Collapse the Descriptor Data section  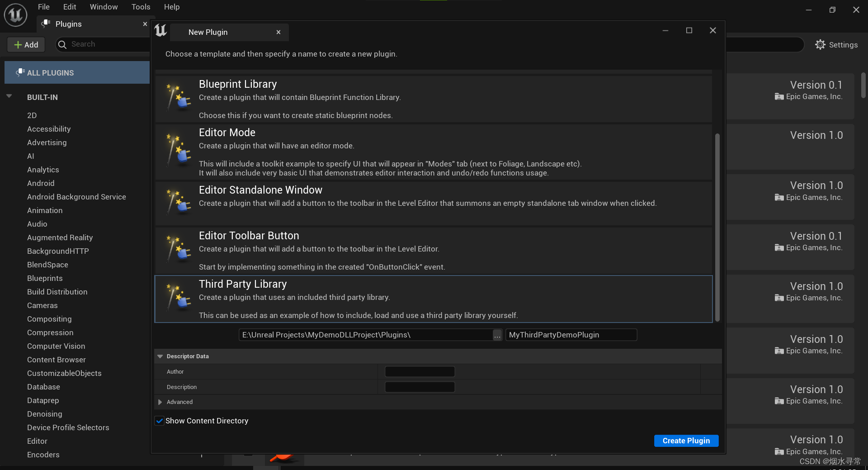click(160, 356)
